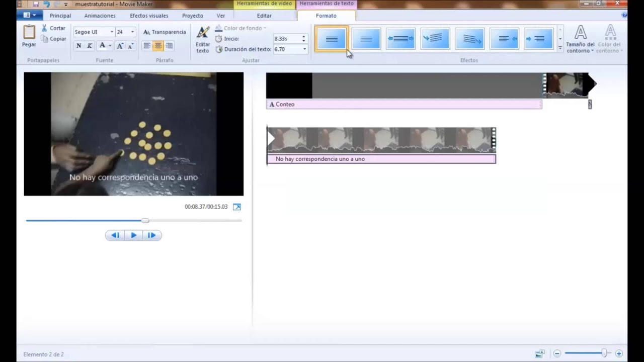Click 'Elemento 2 de 2' status text
This screenshot has width=644, height=362.
(43, 354)
